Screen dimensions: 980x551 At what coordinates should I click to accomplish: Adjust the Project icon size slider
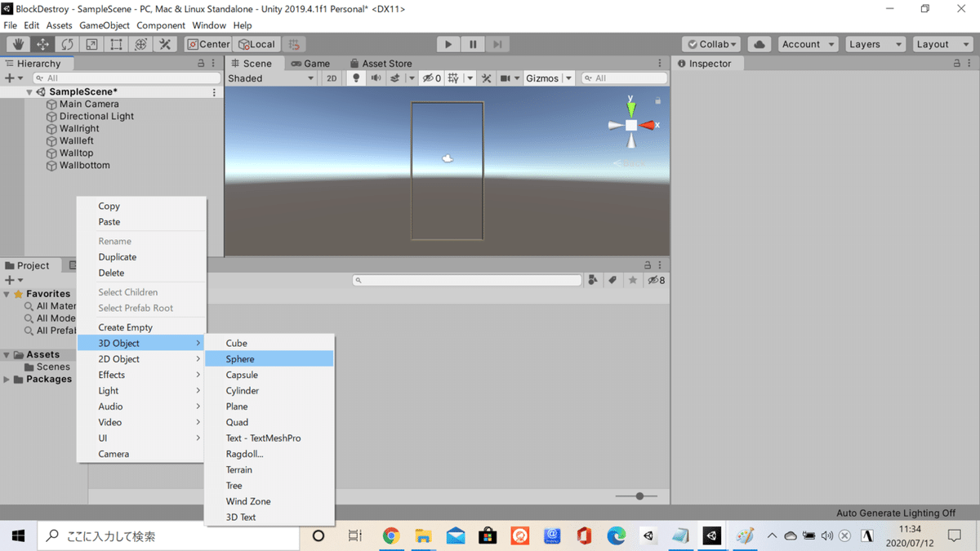[638, 495]
